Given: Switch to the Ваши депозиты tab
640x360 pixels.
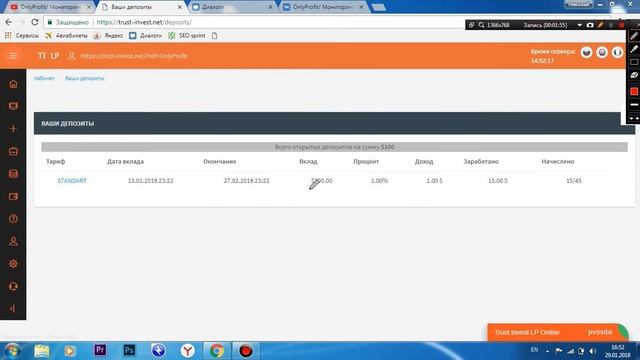Looking at the screenshot, I should [141, 7].
